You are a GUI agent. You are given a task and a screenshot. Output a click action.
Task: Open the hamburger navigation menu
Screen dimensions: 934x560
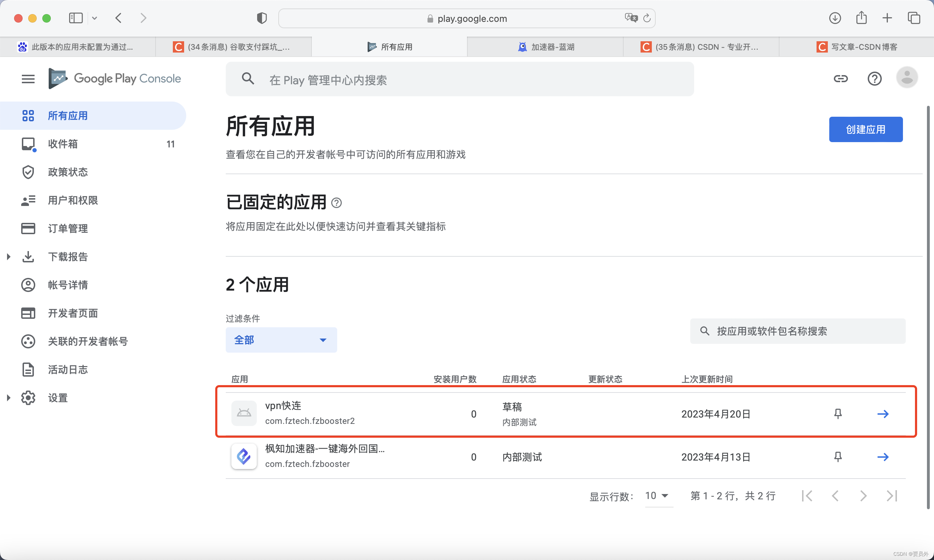point(28,79)
